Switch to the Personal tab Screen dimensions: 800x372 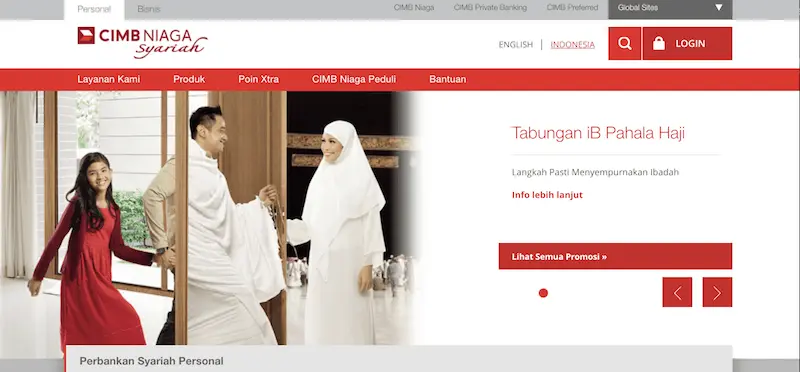click(94, 9)
